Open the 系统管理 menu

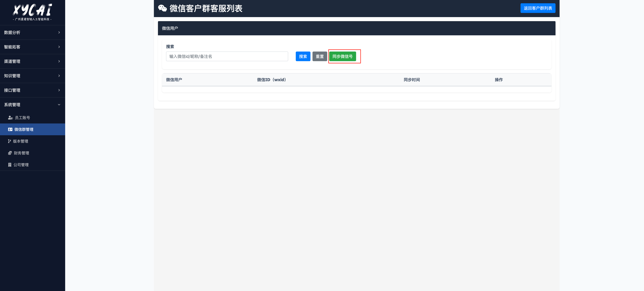click(x=32, y=105)
